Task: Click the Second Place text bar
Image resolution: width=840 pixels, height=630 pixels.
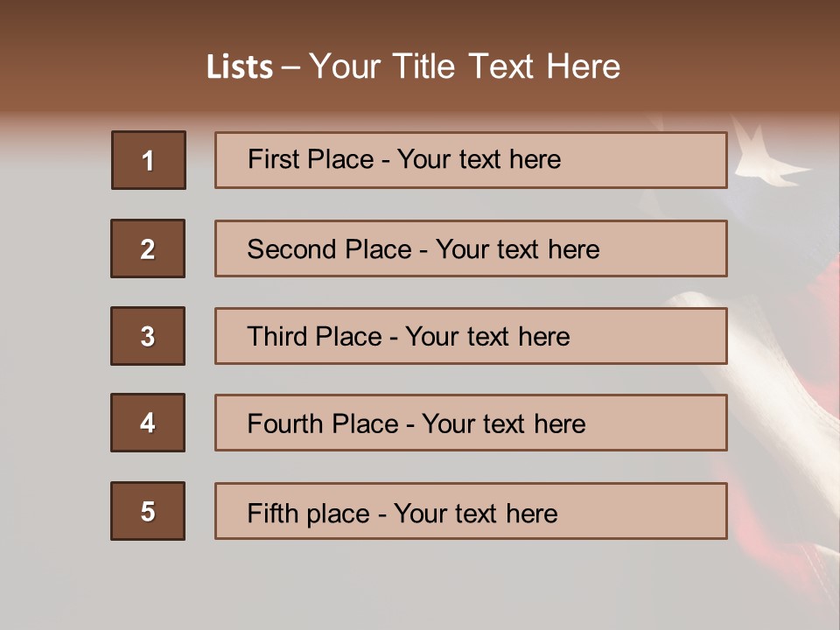Action: (x=471, y=248)
